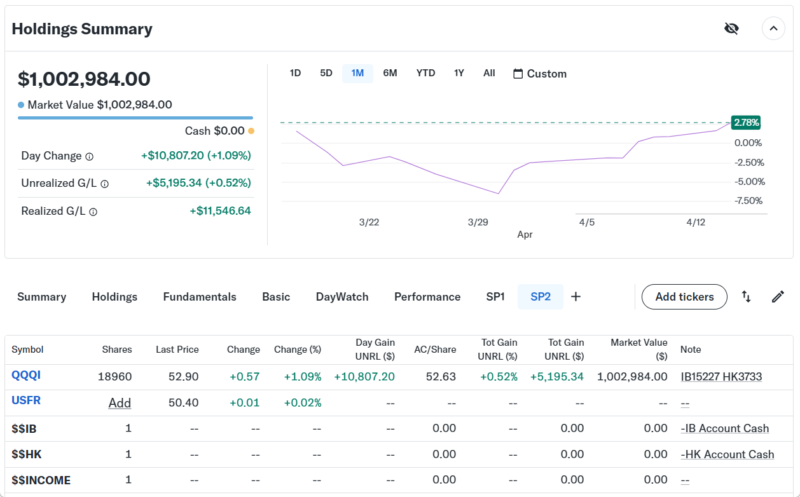Click the 2.78% chart value marker

[746, 122]
